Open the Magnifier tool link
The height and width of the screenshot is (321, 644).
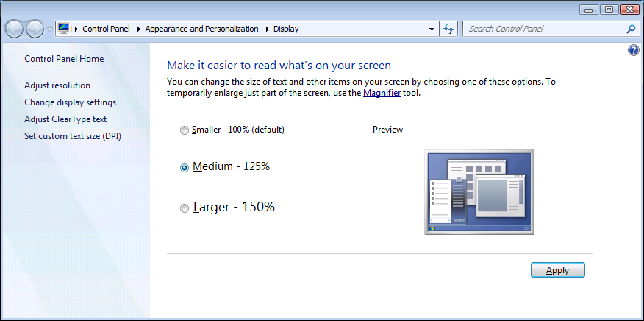(382, 93)
